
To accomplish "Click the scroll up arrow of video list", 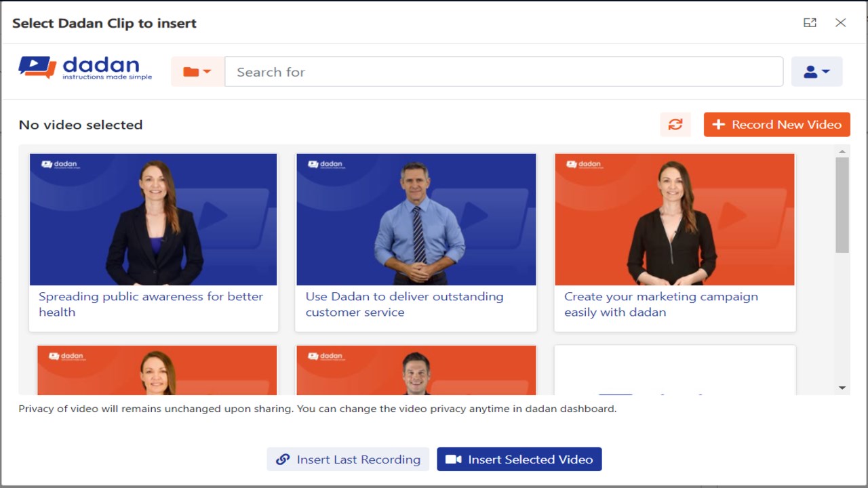I will (842, 151).
